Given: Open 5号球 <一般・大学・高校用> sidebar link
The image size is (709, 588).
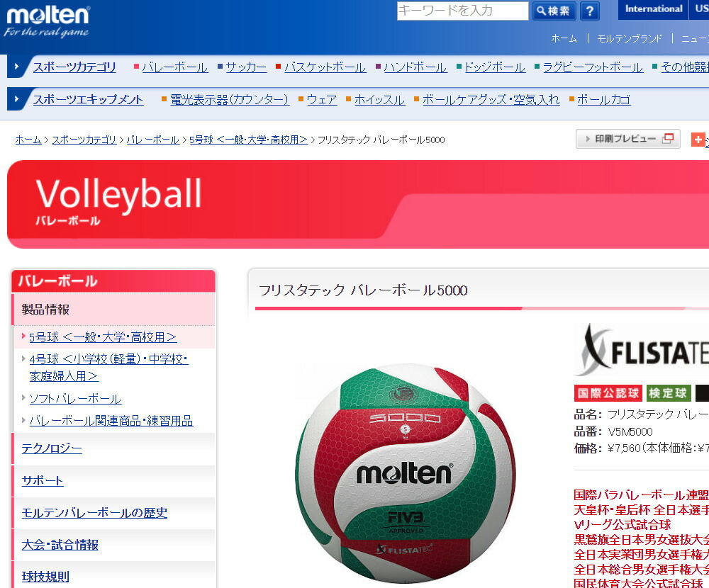Looking at the screenshot, I should point(103,337).
